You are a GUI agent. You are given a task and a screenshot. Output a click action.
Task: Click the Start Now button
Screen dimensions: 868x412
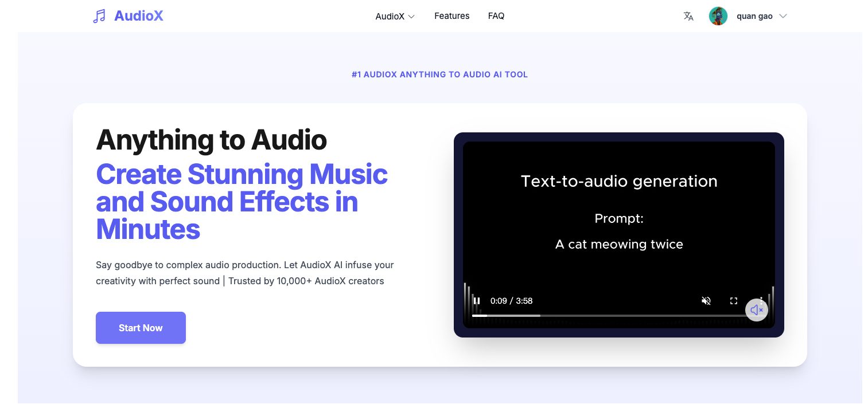coord(141,328)
